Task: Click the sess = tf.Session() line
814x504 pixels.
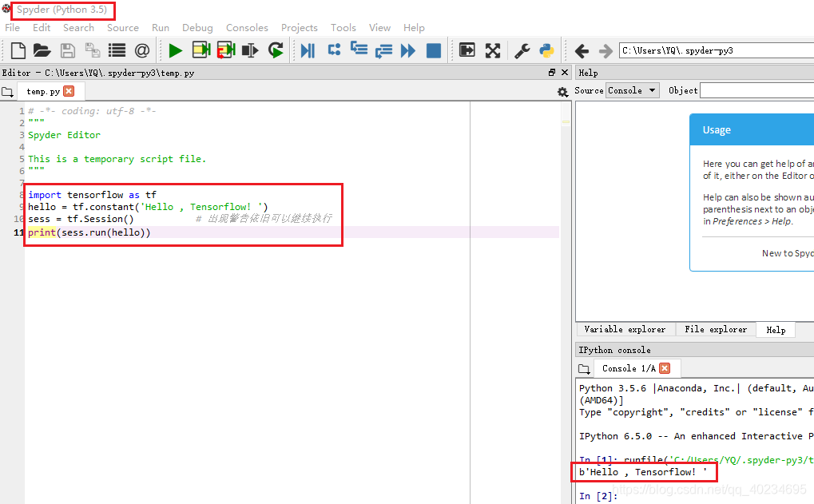Action: 81,219
